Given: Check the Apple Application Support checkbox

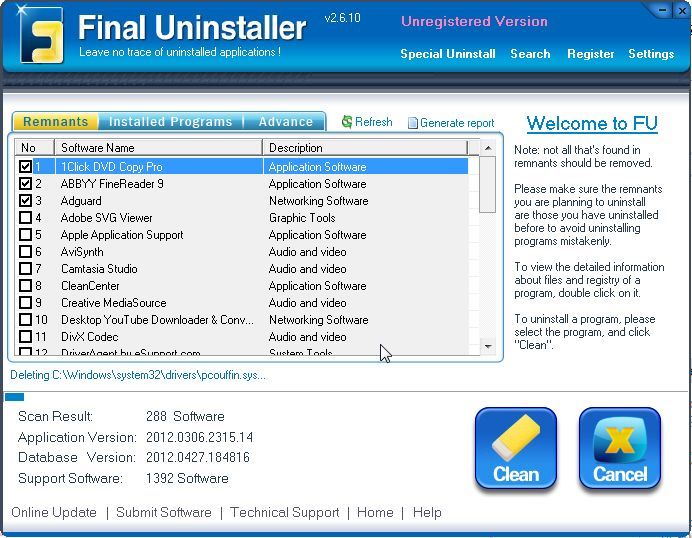Looking at the screenshot, I should click(25, 234).
